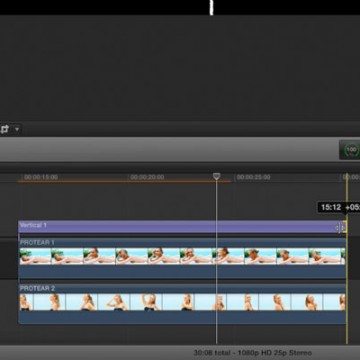Click the PROTEAR 1 audio area
Image resolution: width=360 pixels, height=360 pixels.
[x=182, y=272]
